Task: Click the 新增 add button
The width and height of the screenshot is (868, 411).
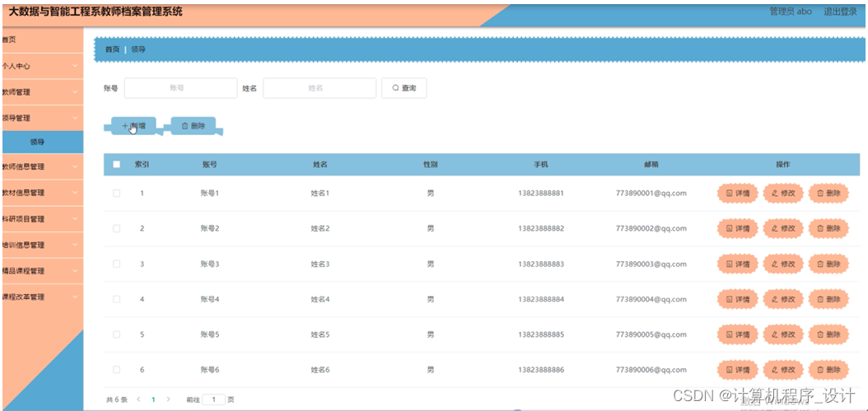Action: [x=133, y=126]
